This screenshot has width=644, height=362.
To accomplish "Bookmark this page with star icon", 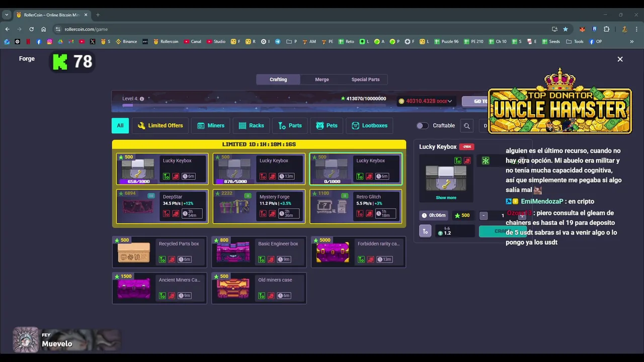I will [x=566, y=29].
